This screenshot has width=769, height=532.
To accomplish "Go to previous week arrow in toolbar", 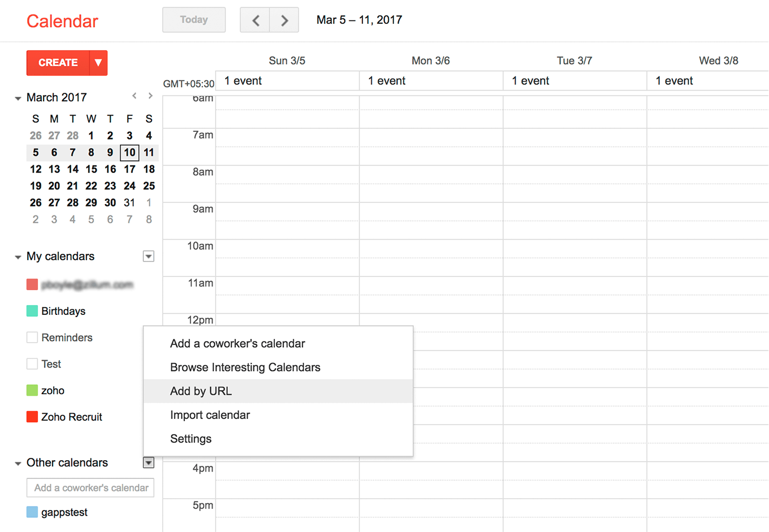I will [255, 20].
